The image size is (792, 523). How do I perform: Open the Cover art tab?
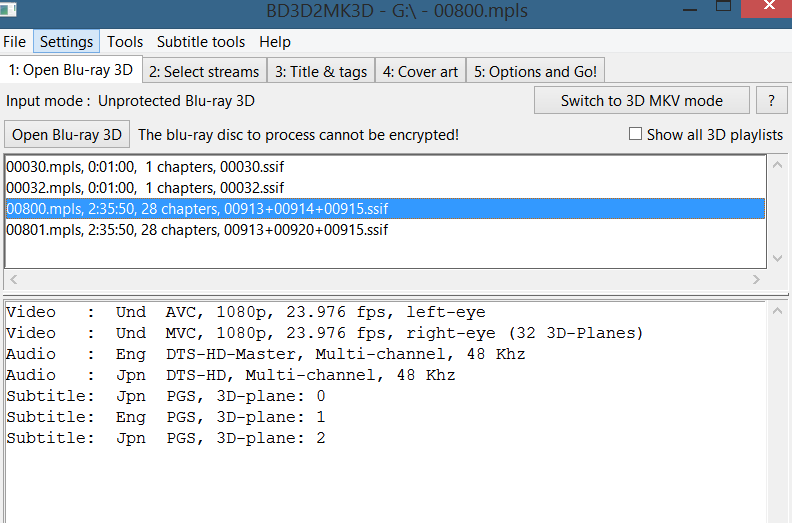(x=420, y=71)
